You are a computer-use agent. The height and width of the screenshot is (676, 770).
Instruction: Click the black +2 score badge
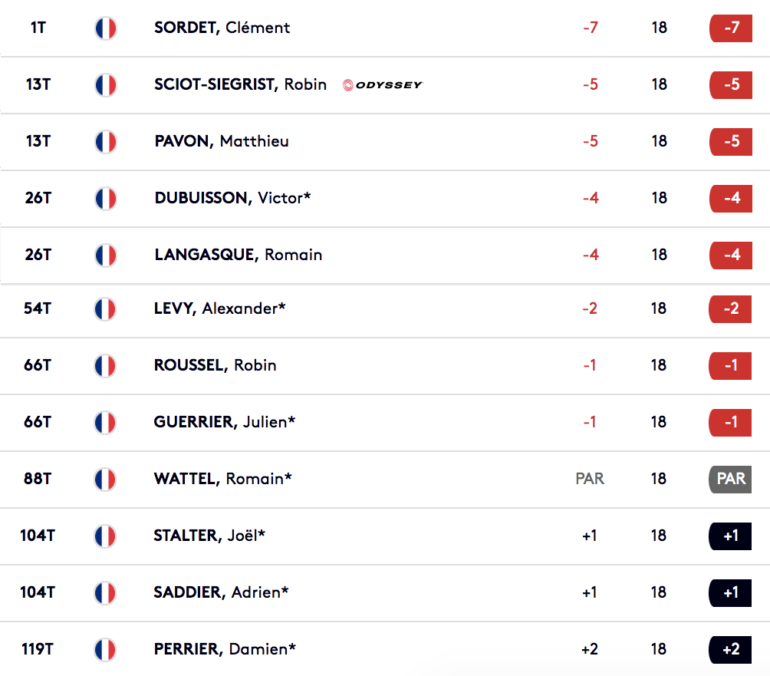pos(730,649)
